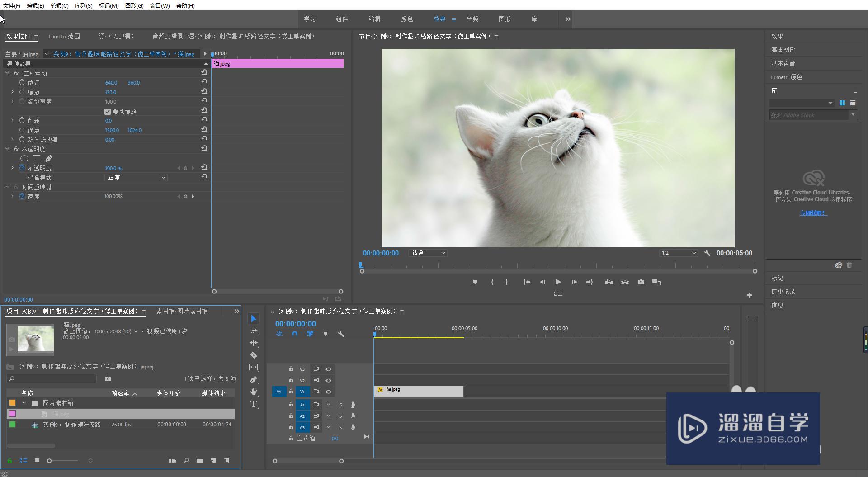Click the Export Frame camera icon
868x477 pixels.
(641, 282)
